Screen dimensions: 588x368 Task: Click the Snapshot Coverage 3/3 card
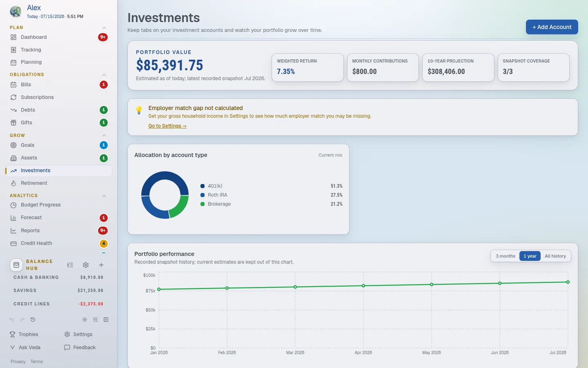point(534,67)
